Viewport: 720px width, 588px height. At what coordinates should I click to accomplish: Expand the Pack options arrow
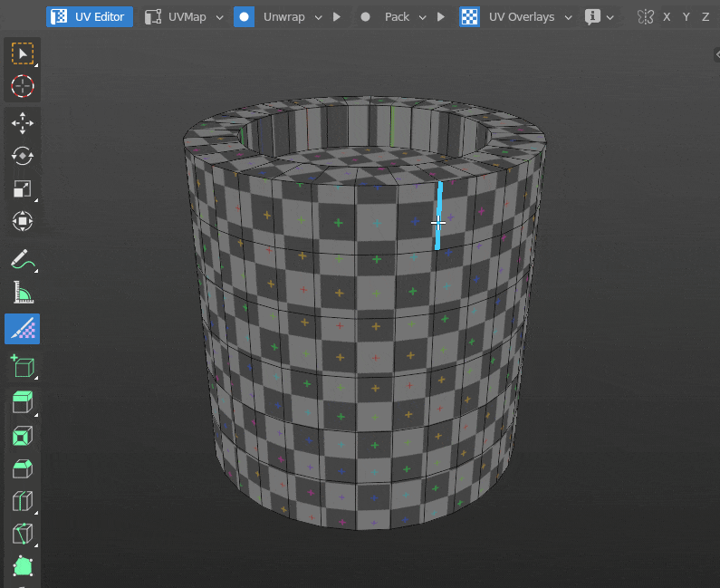(422, 17)
